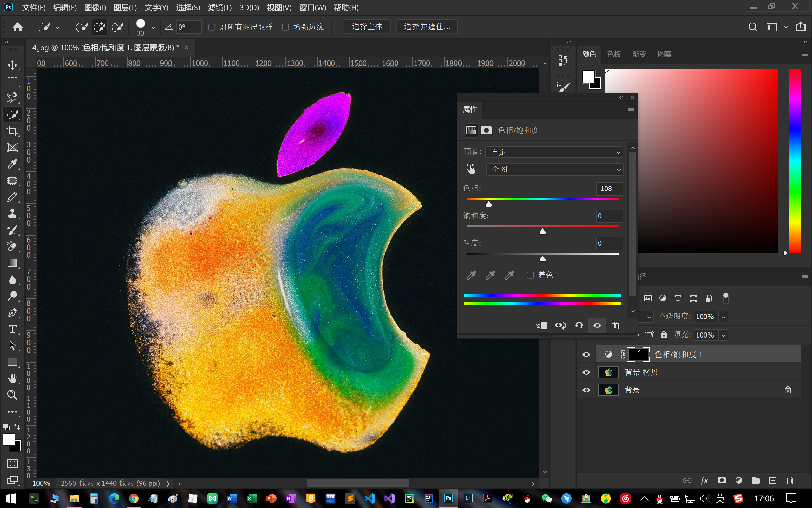This screenshot has width=812, height=508.
Task: Open the 图像(I) menu
Action: pyautogui.click(x=95, y=7)
